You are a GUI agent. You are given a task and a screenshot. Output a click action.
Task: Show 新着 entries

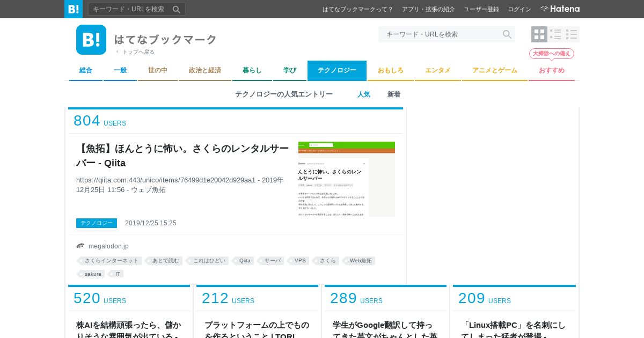point(394,94)
